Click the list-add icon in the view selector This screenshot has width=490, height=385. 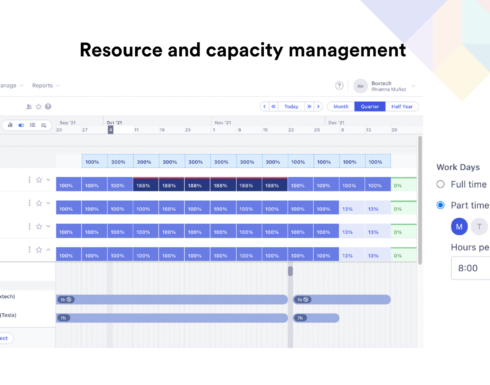click(44, 125)
